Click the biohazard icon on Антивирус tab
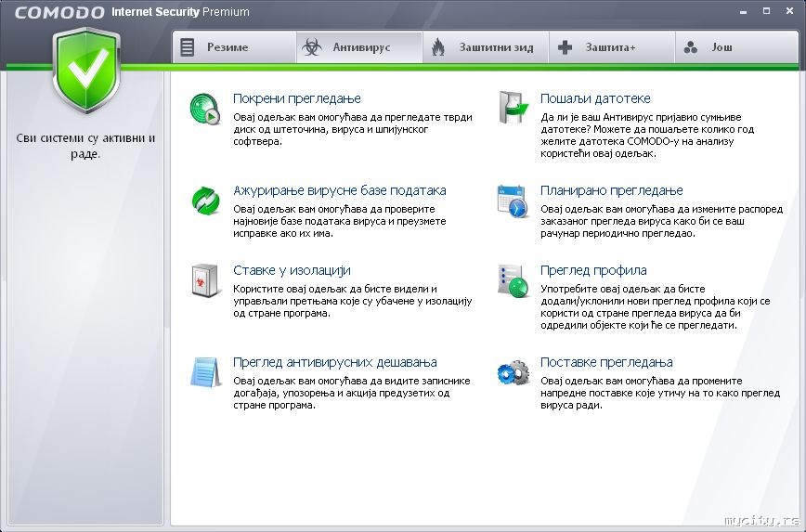The height and width of the screenshot is (532, 806). [x=311, y=47]
